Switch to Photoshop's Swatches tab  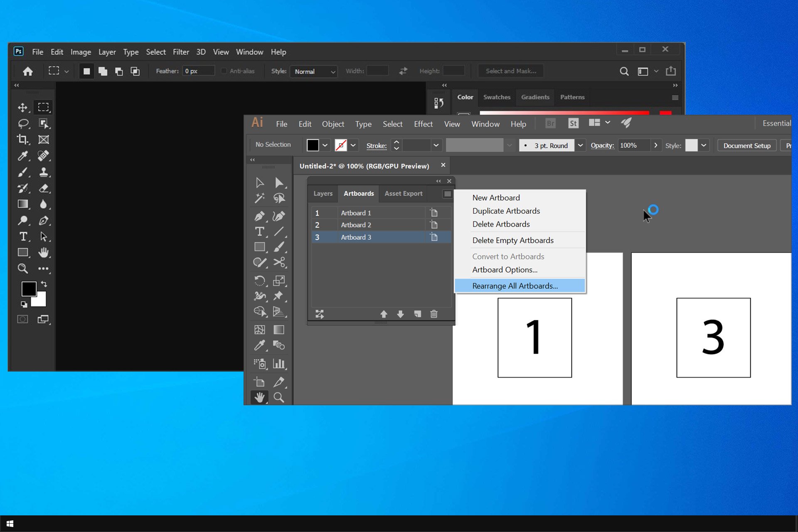coord(497,97)
